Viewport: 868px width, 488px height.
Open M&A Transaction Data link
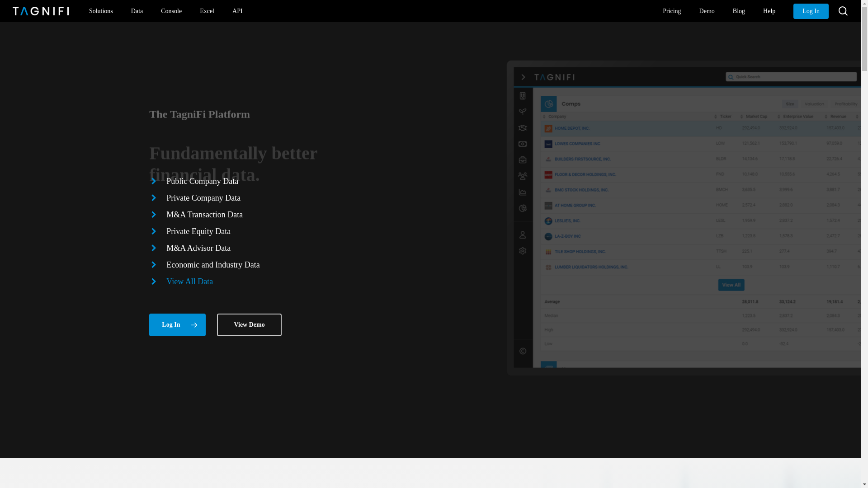pyautogui.click(x=204, y=215)
